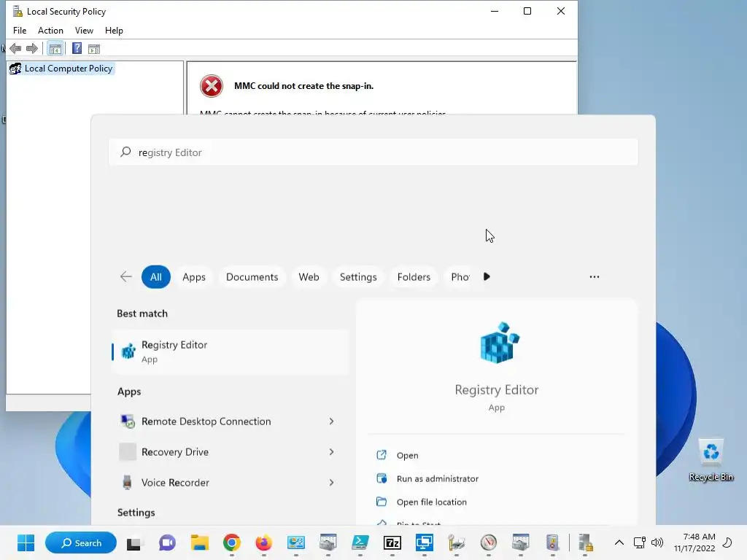
Task: Choose Open file location
Action: (x=432, y=502)
